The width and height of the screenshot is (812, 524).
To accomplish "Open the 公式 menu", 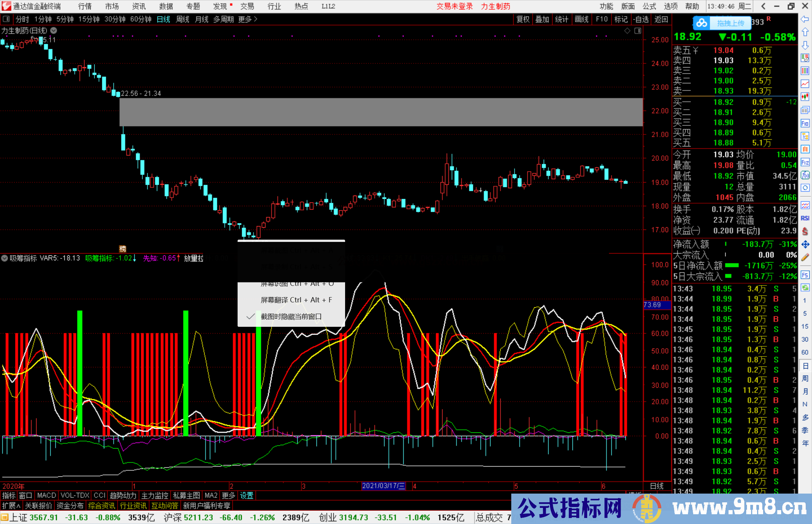I will click(x=648, y=6).
